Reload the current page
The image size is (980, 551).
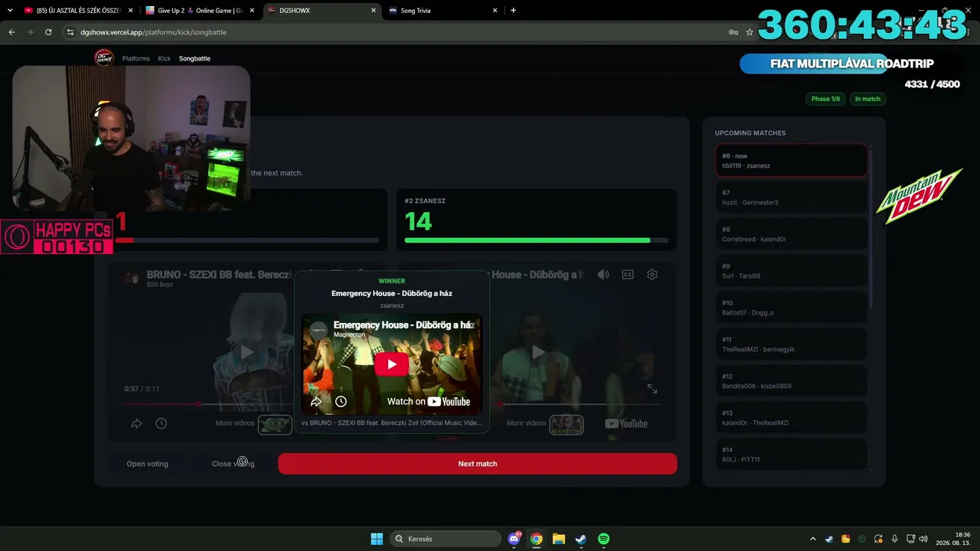[48, 32]
